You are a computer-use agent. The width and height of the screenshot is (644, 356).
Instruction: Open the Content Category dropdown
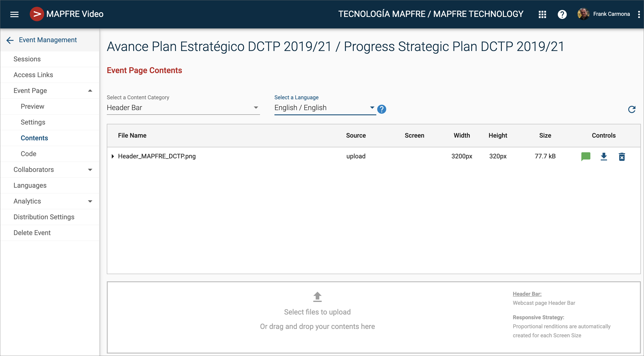click(x=183, y=108)
